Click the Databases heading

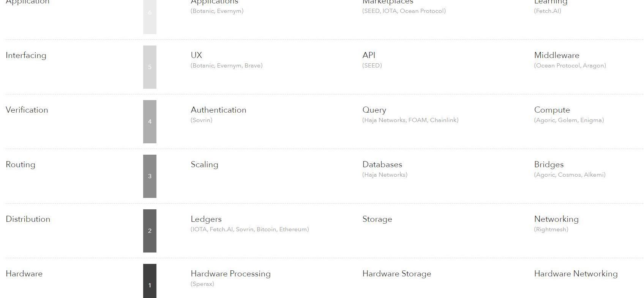click(382, 165)
